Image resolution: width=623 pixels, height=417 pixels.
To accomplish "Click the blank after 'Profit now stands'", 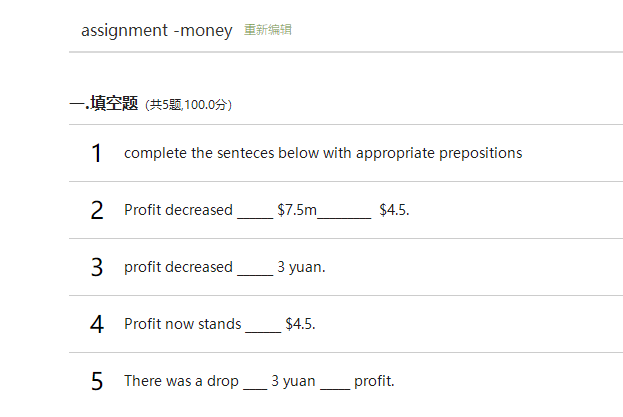I will 263,326.
